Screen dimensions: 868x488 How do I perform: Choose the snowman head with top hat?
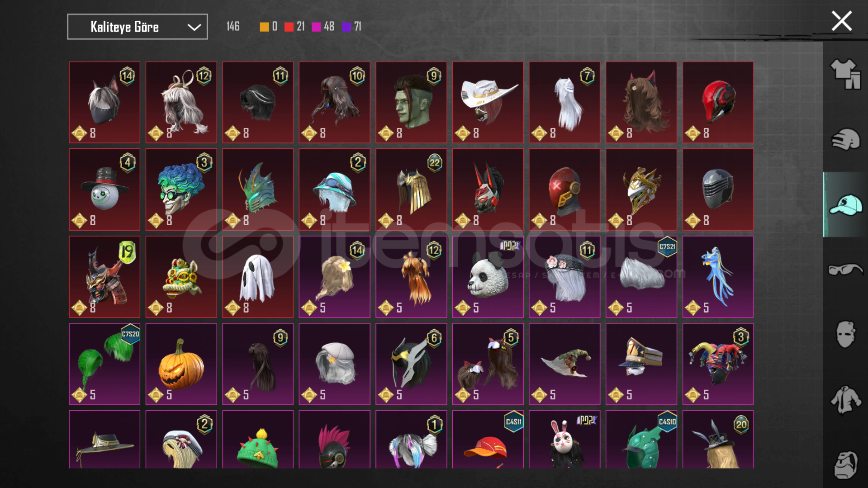pyautogui.click(x=104, y=190)
